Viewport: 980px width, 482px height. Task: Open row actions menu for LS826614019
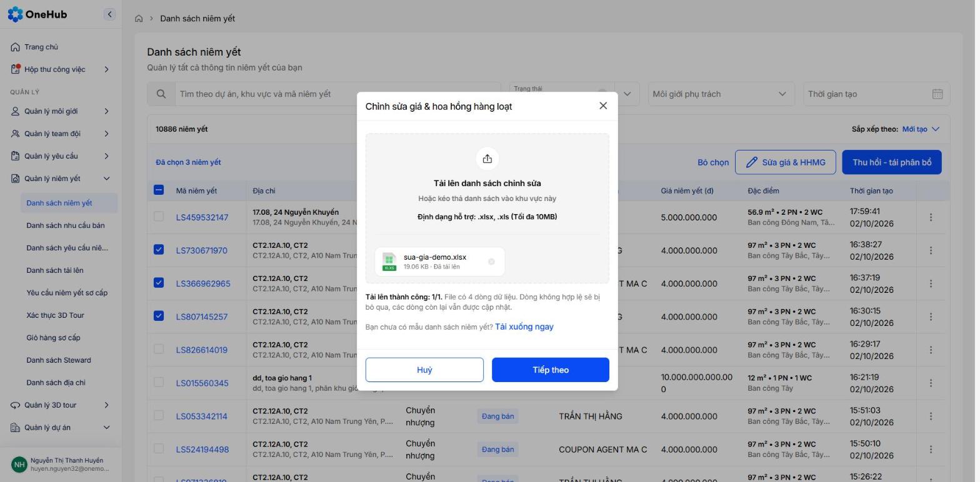coord(931,350)
